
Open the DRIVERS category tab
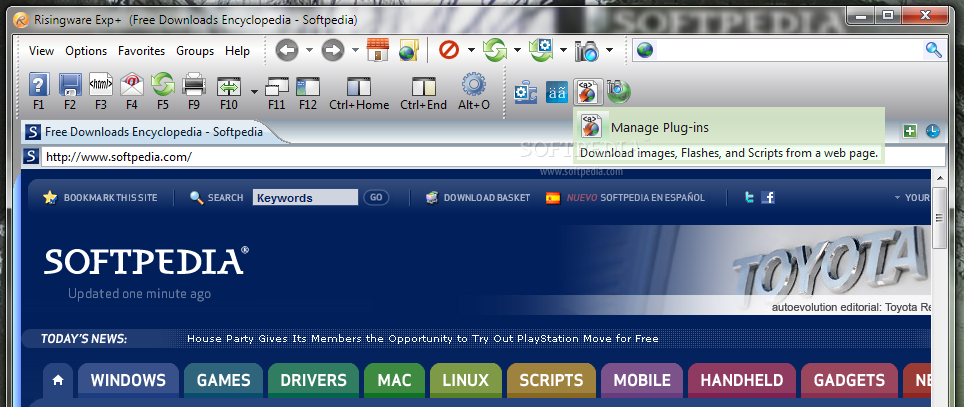point(314,381)
